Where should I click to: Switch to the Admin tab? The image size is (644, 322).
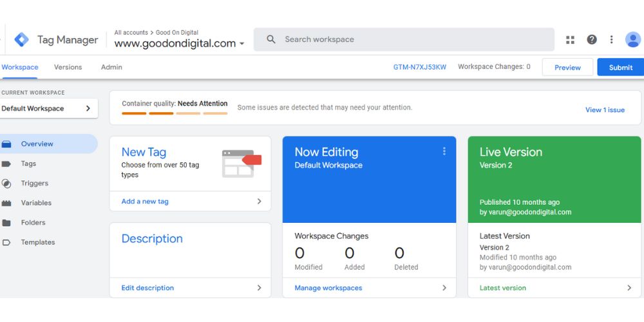(111, 67)
